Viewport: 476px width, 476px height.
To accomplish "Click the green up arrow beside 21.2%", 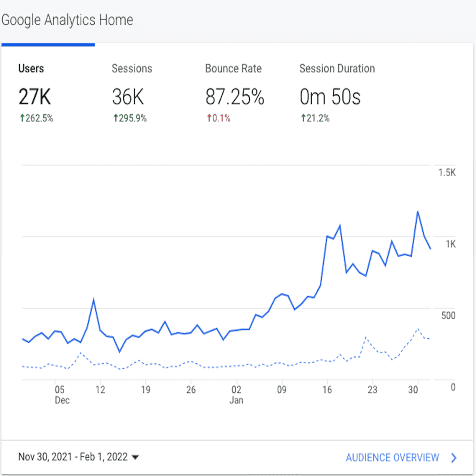I will [x=303, y=118].
